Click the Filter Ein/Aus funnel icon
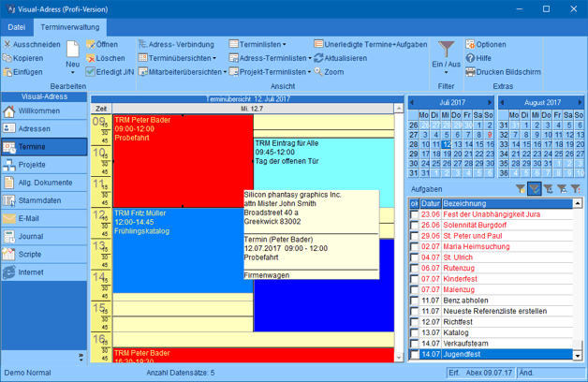 click(446, 49)
